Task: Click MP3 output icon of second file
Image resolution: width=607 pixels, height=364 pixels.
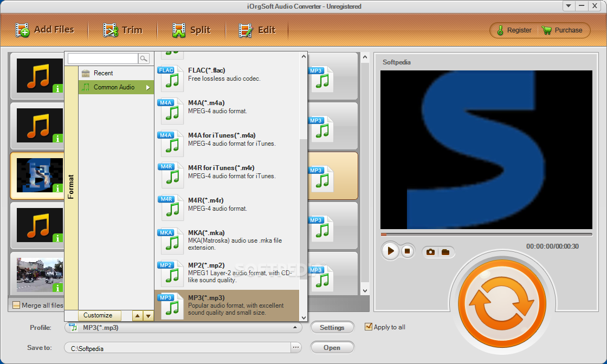Action: tap(321, 129)
